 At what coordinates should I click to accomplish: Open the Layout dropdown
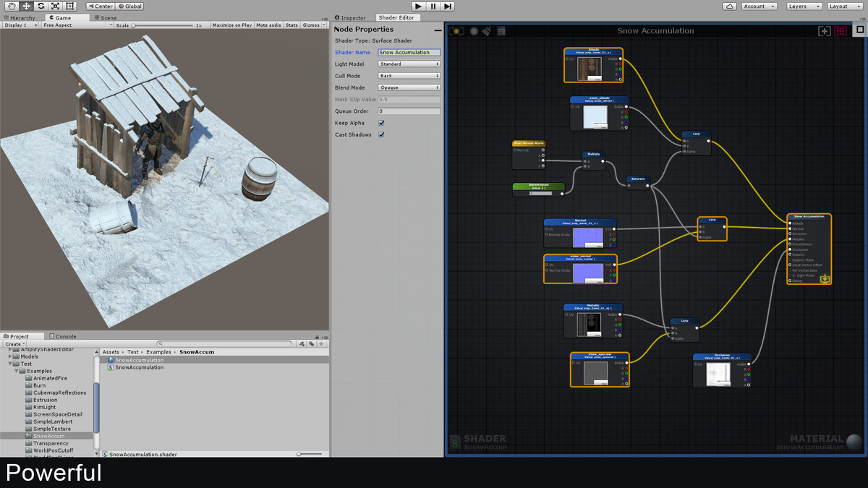click(x=845, y=6)
